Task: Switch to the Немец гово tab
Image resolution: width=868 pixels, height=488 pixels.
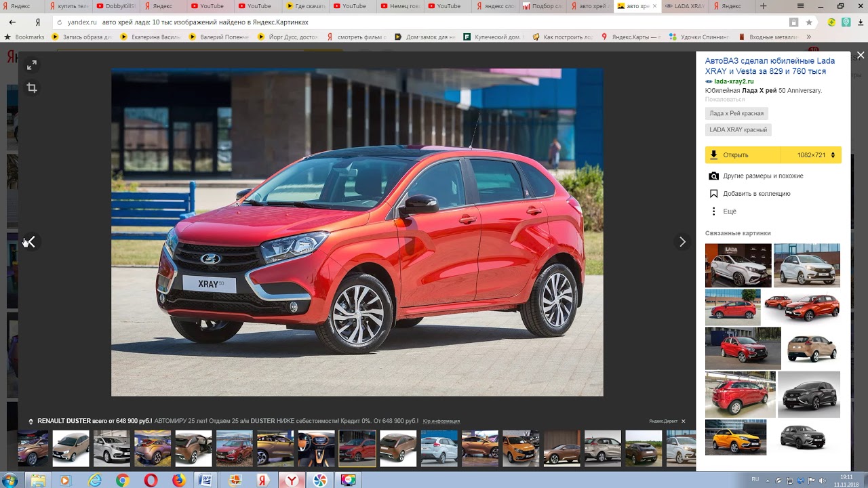Action: click(x=400, y=6)
